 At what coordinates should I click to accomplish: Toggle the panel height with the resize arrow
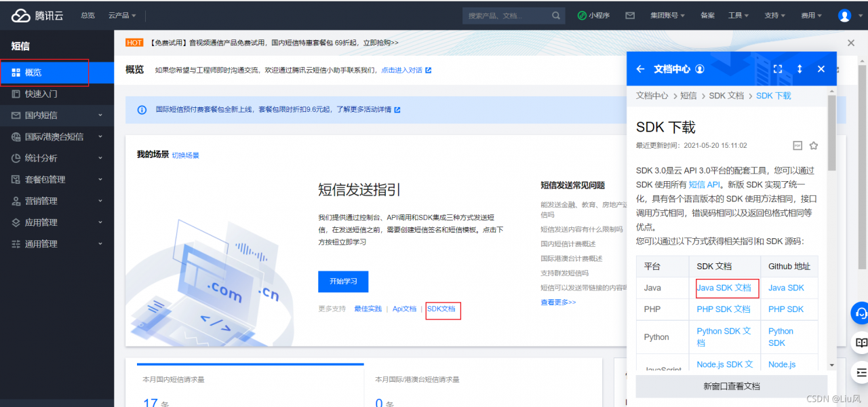click(x=800, y=69)
